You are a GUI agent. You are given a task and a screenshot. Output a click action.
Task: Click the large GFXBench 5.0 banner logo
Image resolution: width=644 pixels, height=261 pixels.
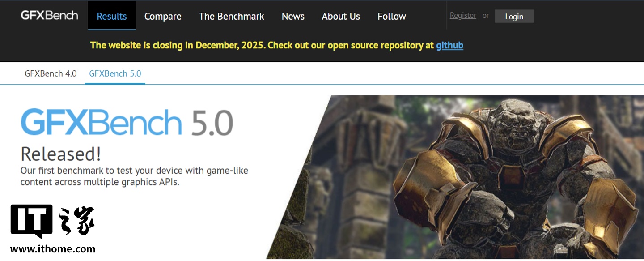pyautogui.click(x=127, y=122)
